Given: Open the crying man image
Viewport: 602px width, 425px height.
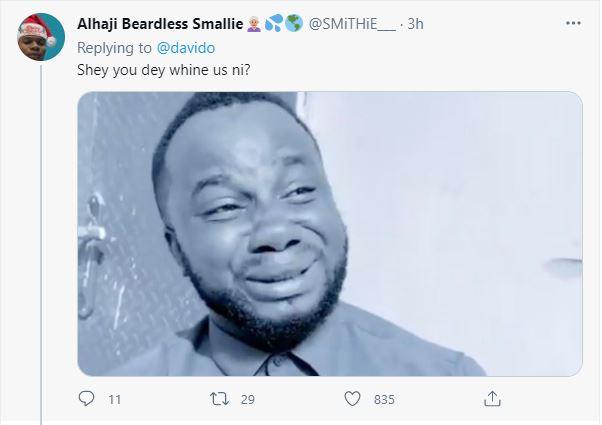Looking at the screenshot, I should [x=330, y=234].
